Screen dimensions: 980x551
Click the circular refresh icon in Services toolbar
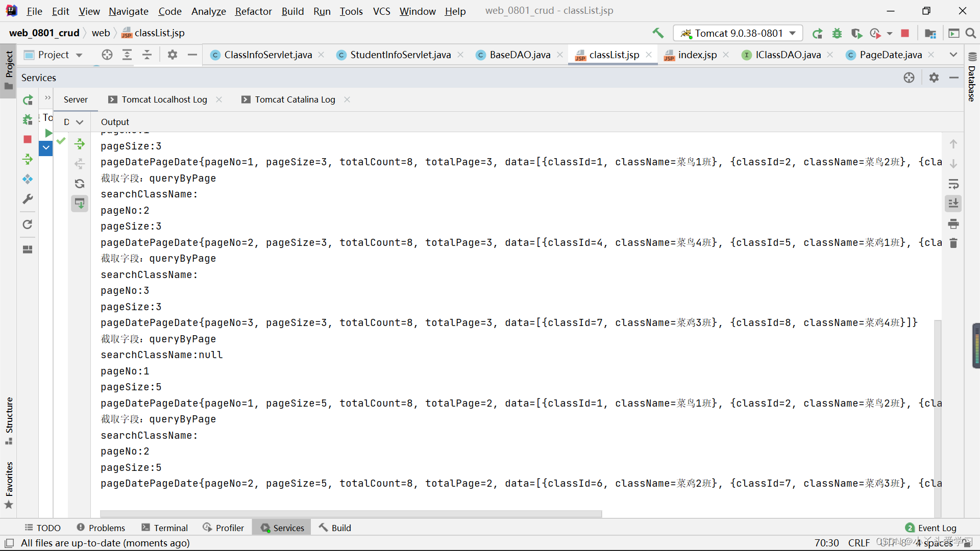(28, 224)
